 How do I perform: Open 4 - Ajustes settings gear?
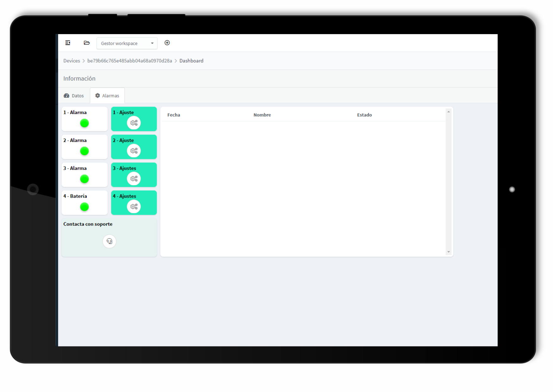pos(134,206)
